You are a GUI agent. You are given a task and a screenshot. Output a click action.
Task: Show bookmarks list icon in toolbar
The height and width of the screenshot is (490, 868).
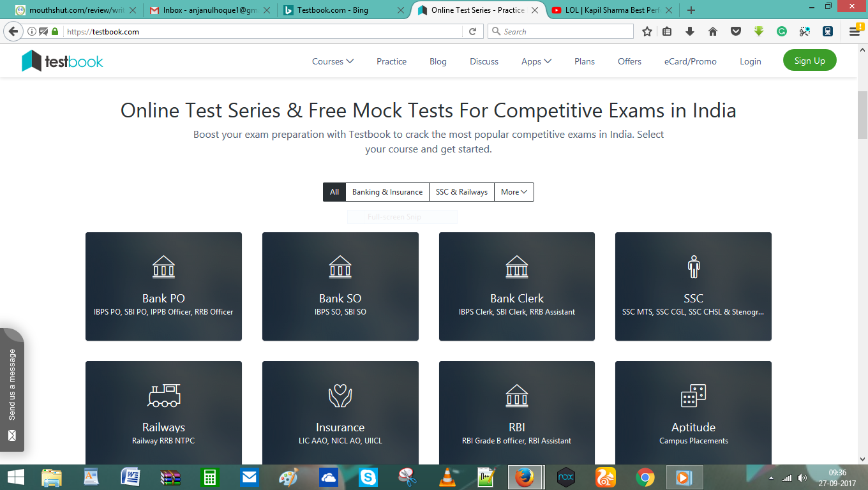tap(667, 31)
